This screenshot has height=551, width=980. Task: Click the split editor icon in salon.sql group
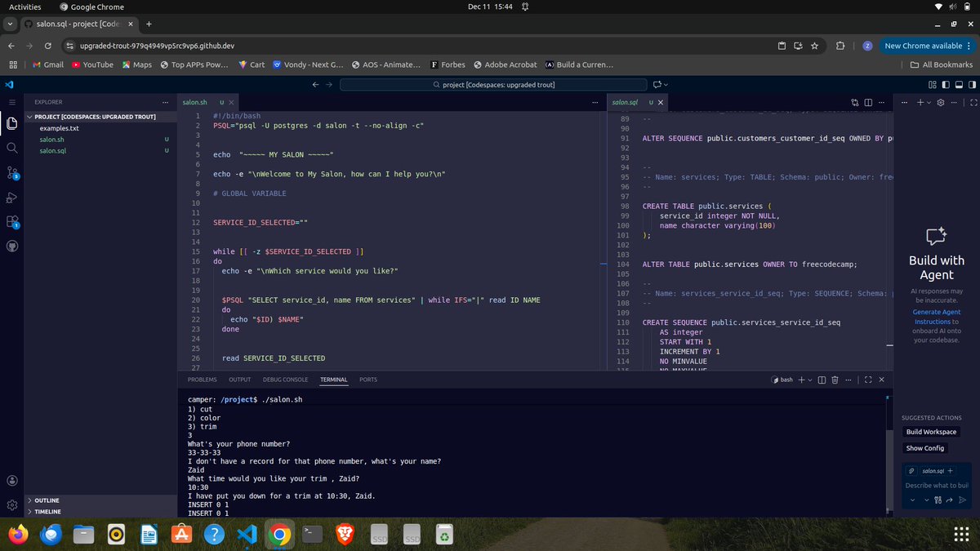(868, 102)
